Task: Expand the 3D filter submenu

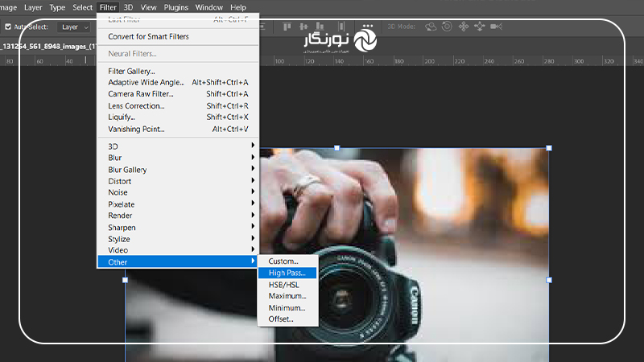Action: click(178, 146)
